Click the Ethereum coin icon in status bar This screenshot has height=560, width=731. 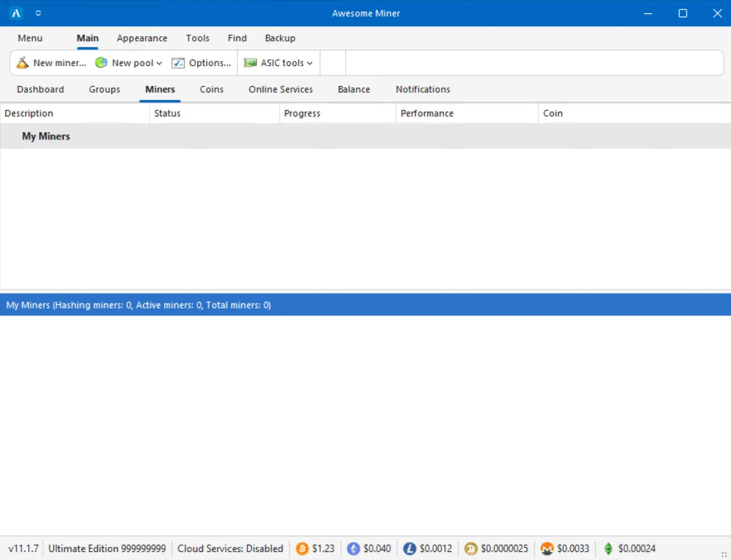(353, 549)
